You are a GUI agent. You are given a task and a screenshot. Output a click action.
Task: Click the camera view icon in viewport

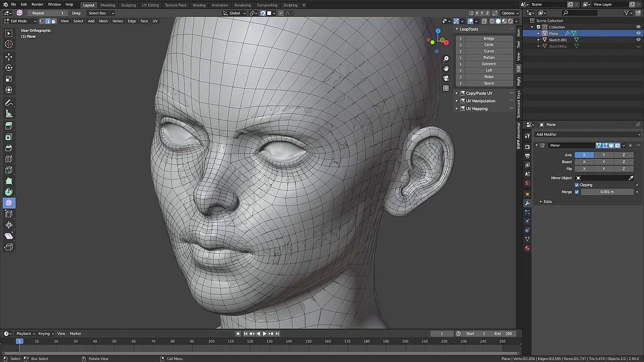[446, 78]
